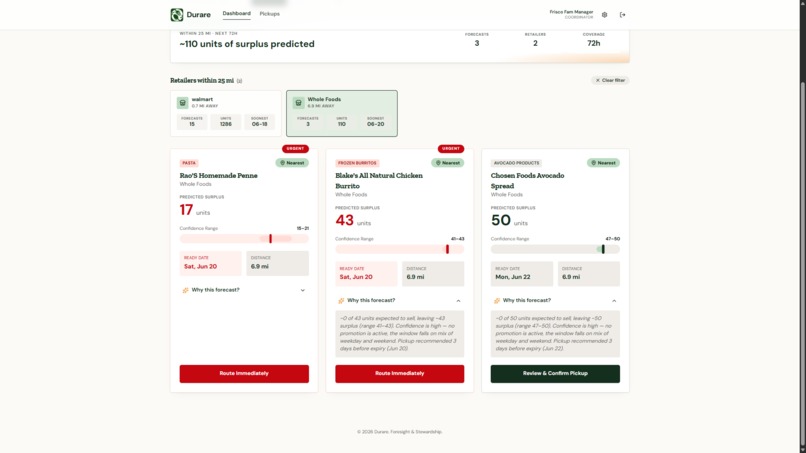Click Whole Foods soonest value 06-20

[375, 124]
